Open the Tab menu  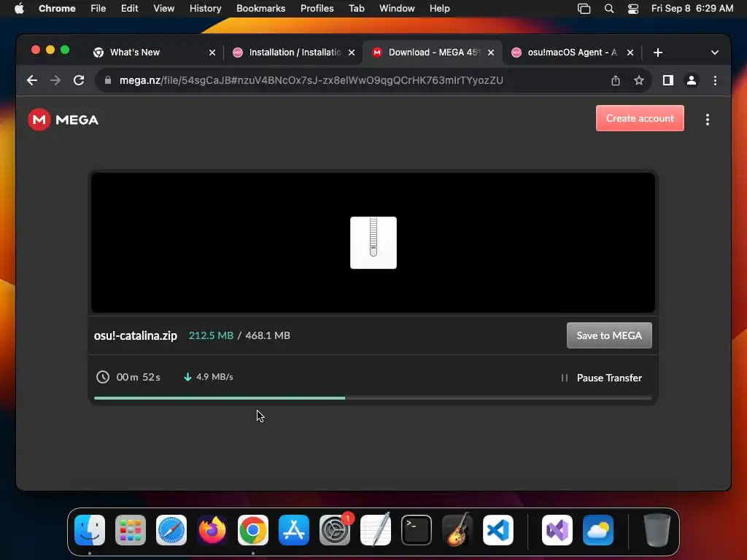[x=356, y=9]
